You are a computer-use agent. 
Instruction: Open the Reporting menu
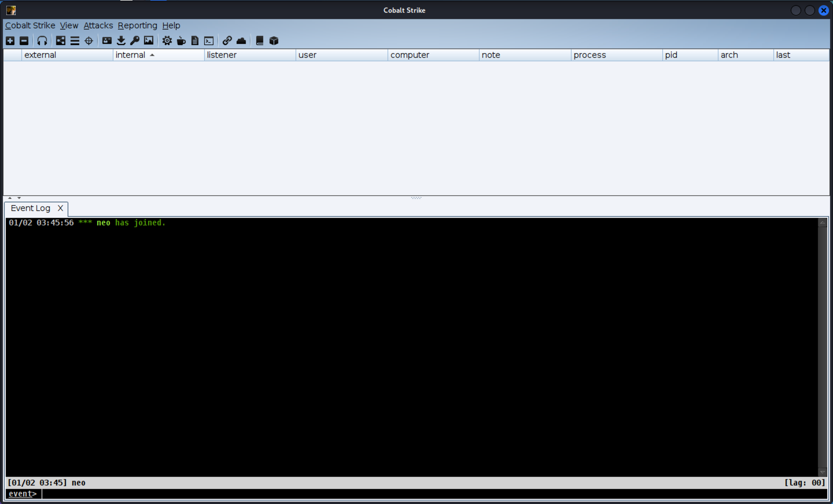138,26
